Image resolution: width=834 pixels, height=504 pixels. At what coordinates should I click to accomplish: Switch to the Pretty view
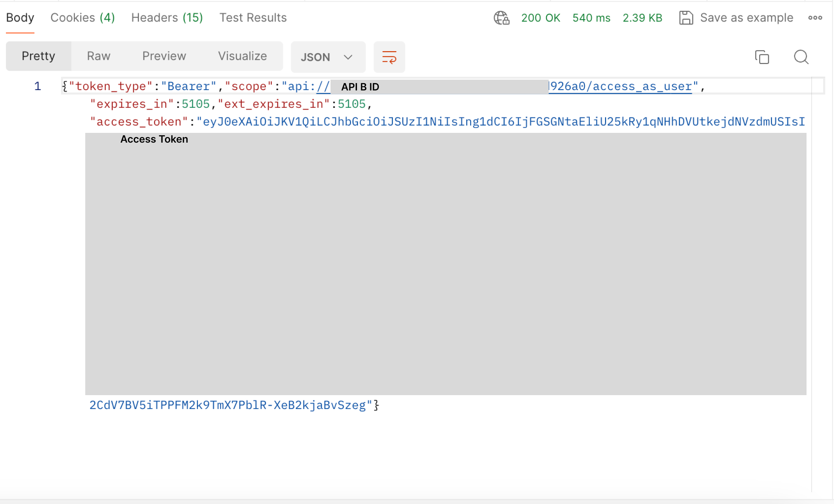(x=38, y=56)
